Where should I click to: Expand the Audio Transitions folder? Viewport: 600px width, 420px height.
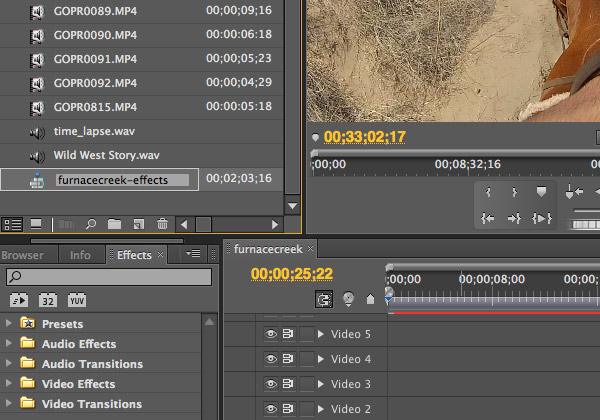click(x=8, y=363)
